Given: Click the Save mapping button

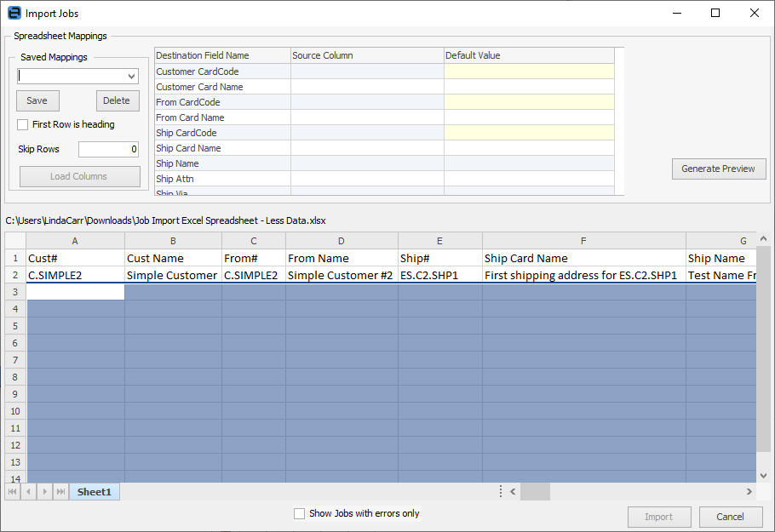Looking at the screenshot, I should click(37, 100).
